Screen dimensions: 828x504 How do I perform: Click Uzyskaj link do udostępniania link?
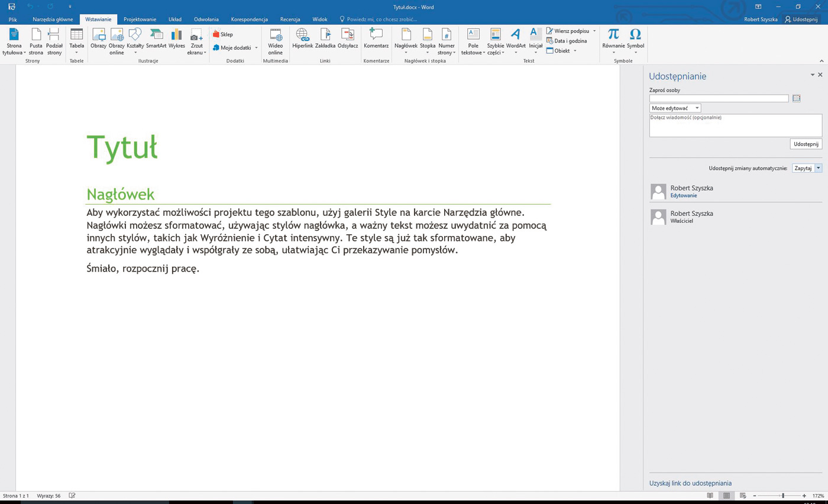tap(690, 483)
